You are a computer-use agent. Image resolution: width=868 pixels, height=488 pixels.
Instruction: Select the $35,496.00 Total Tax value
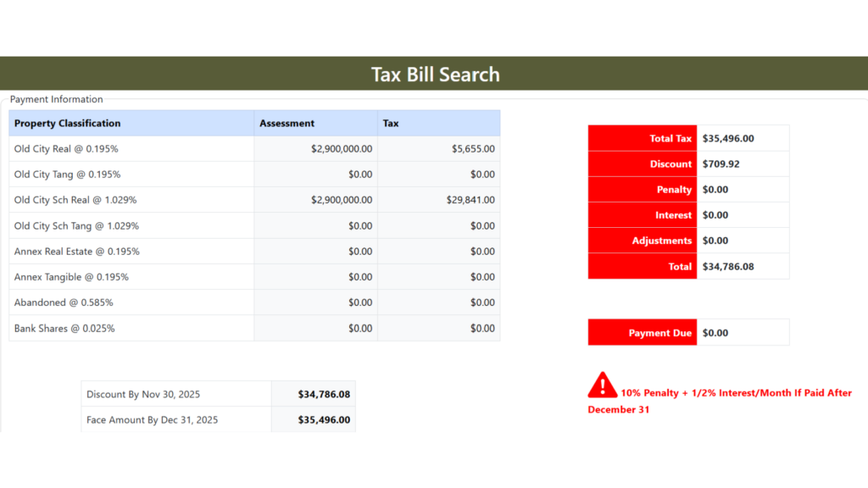pyautogui.click(x=728, y=138)
